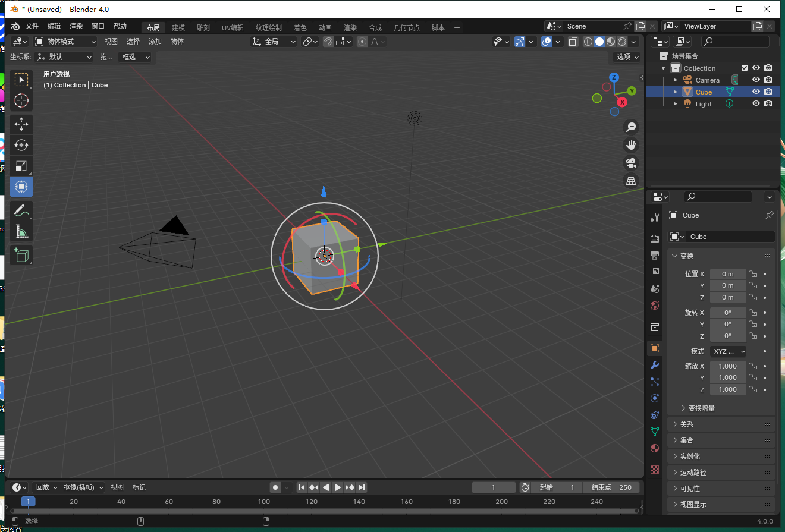Click the current frame number field

coord(494,487)
